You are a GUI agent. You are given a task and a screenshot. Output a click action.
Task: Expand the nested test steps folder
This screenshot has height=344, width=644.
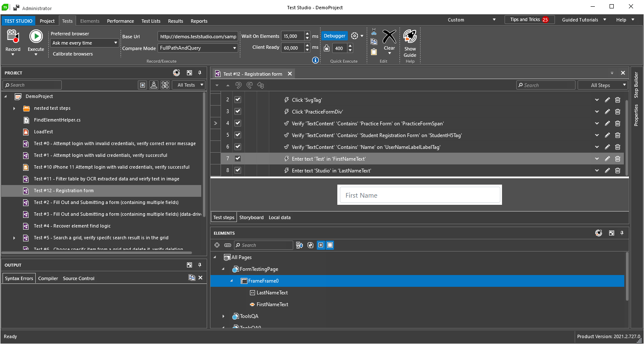[x=14, y=108]
